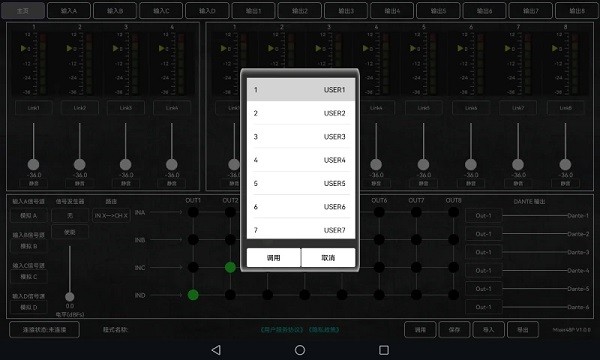Click the 导出 export button
Screen dimensions: 600x360
click(523, 329)
